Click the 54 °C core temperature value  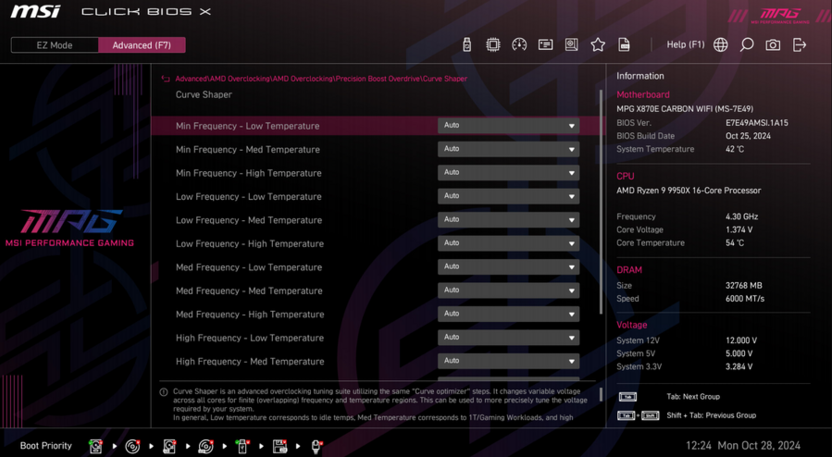[x=734, y=243]
